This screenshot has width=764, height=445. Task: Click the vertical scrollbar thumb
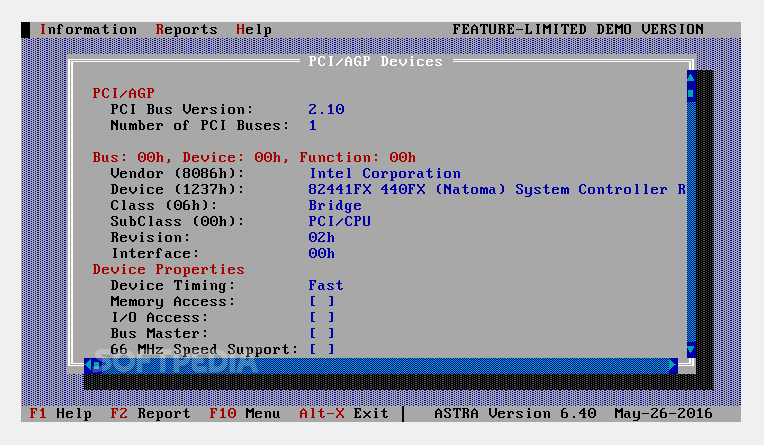click(691, 93)
